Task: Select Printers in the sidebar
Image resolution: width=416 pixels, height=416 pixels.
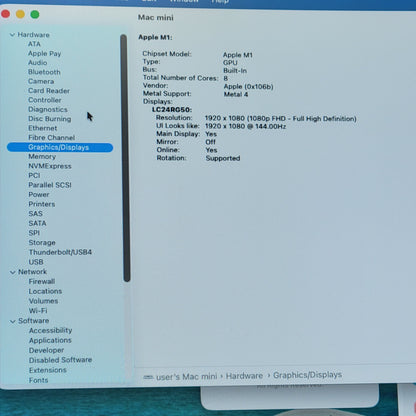Action: pos(42,204)
